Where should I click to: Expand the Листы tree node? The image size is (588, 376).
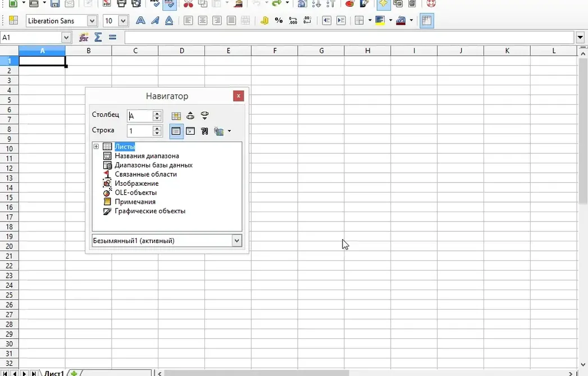[97, 146]
